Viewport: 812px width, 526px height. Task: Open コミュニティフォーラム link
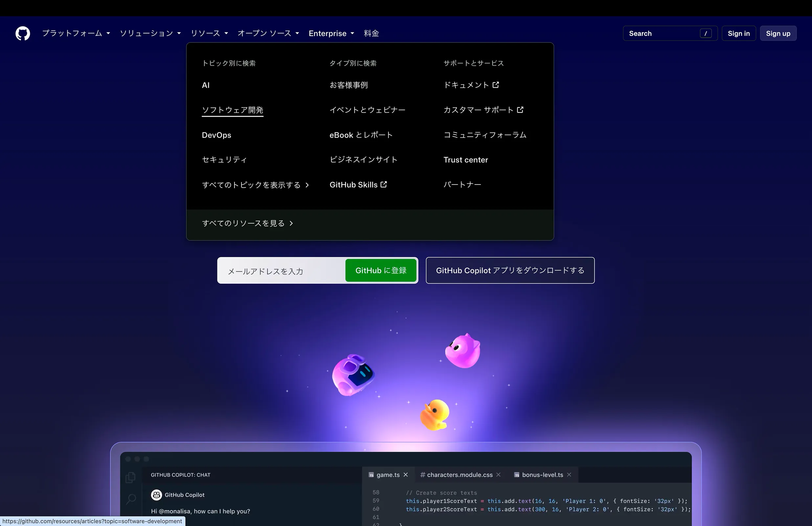[x=485, y=135]
